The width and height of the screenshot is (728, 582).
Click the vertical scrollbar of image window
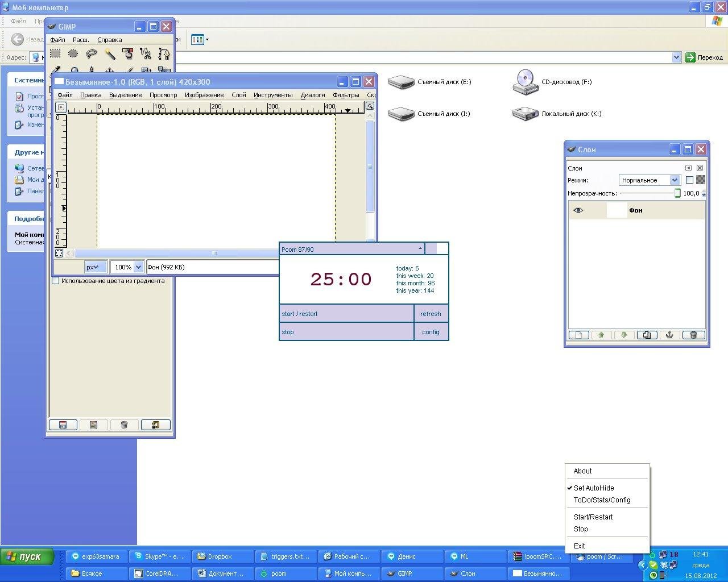coord(370,167)
